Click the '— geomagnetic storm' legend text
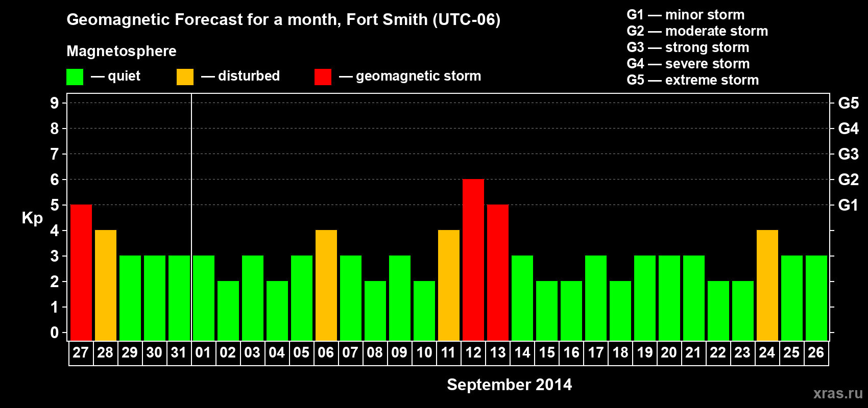 tap(410, 76)
